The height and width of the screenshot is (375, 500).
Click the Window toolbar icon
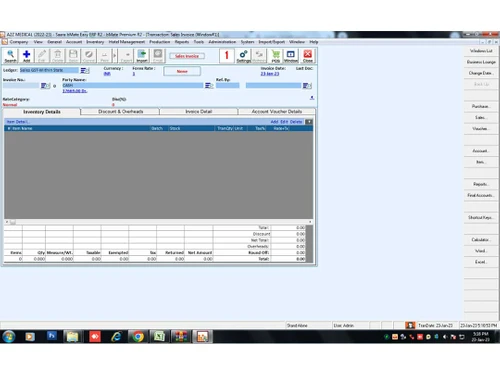[291, 56]
